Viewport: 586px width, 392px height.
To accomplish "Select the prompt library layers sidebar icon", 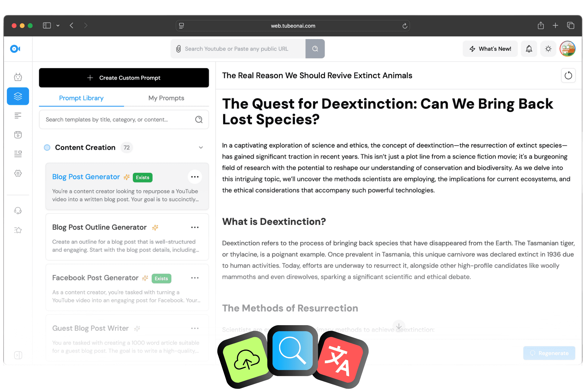I will [x=18, y=96].
